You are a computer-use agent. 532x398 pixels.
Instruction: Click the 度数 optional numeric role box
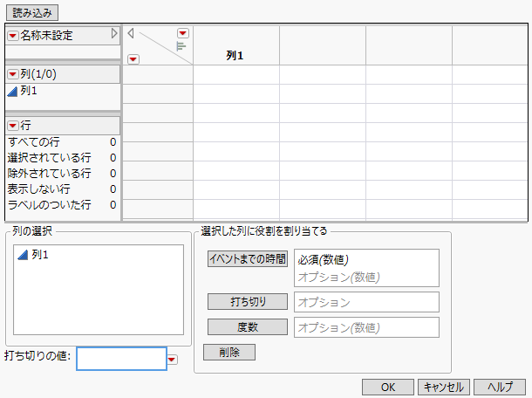tap(366, 327)
